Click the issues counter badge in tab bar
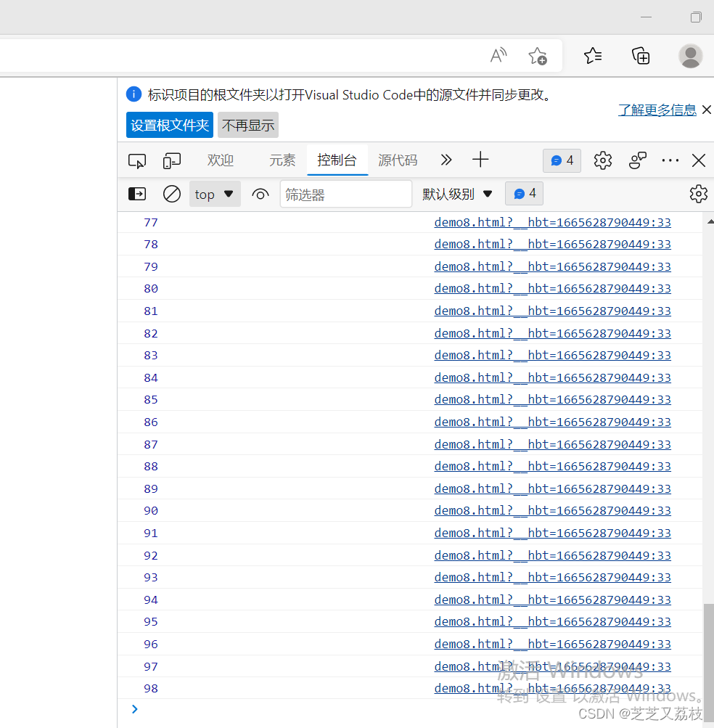The height and width of the screenshot is (728, 714). (562, 160)
